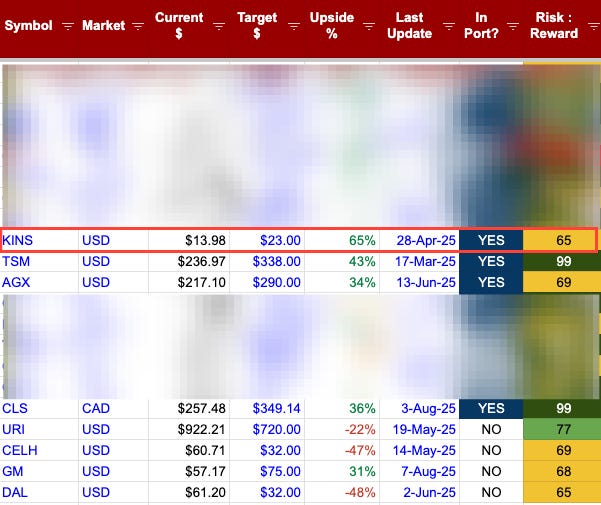601x505 pixels.
Task: Click the 13-Jun-25 last update date
Action: click(x=420, y=282)
